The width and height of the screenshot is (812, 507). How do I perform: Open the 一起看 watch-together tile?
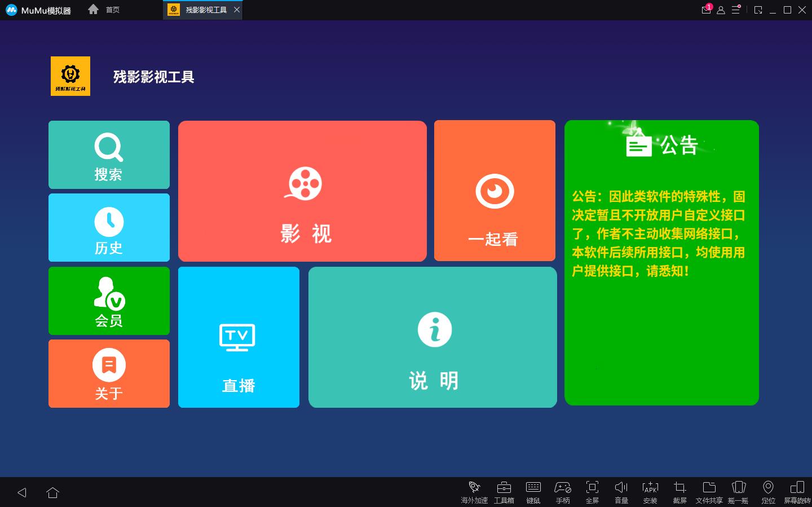coord(495,191)
